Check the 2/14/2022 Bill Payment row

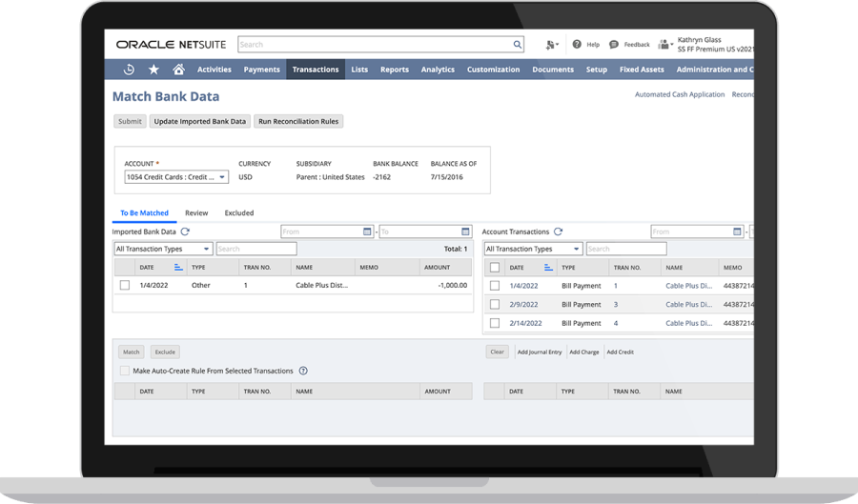(495, 323)
